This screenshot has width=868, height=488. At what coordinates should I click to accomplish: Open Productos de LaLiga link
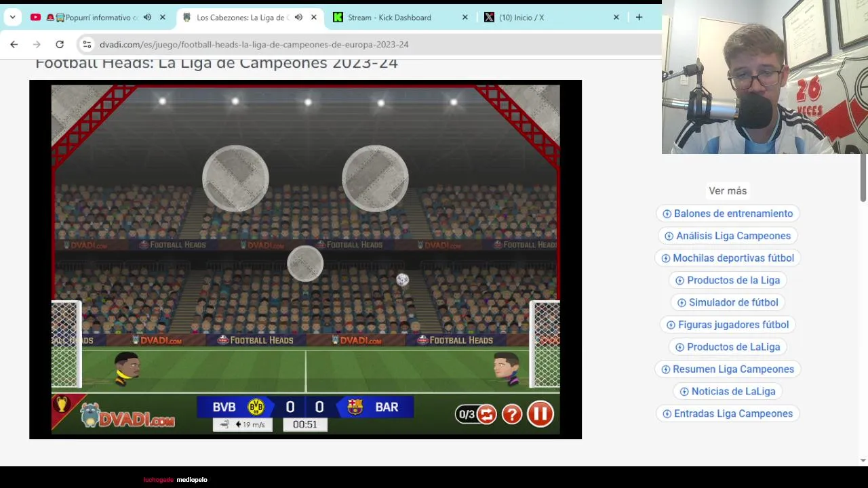coord(728,346)
